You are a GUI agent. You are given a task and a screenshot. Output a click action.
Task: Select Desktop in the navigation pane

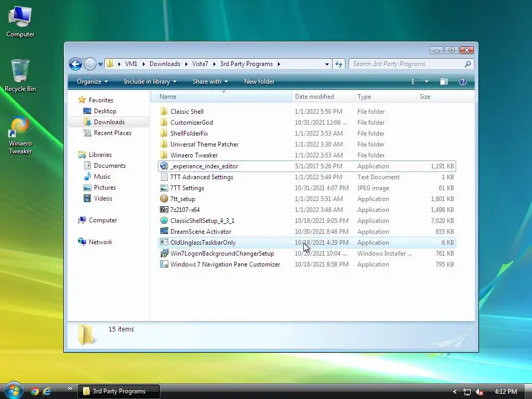(x=100, y=111)
